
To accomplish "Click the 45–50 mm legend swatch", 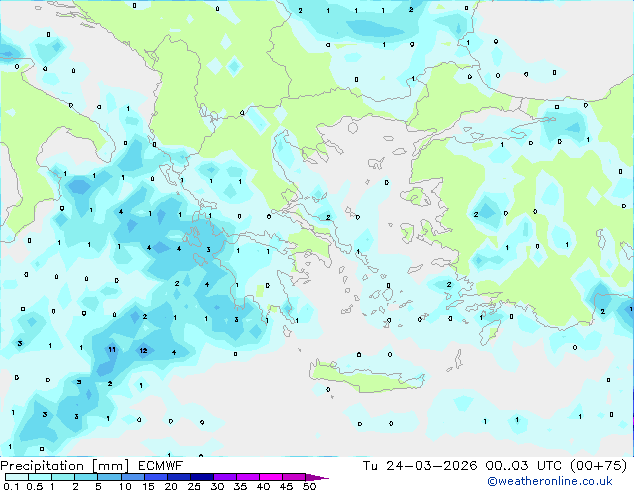I will (294, 477).
